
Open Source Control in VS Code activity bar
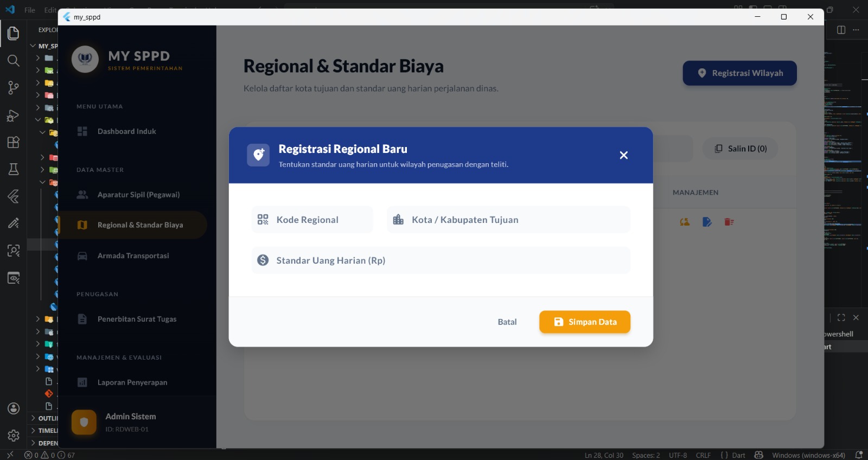point(13,87)
